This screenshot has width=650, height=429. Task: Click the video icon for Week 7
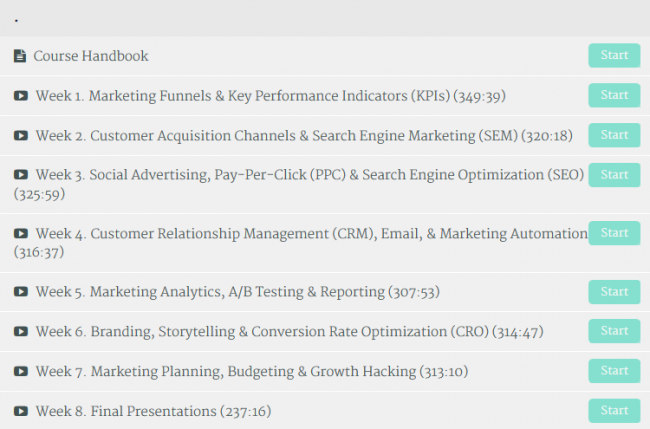tap(21, 371)
